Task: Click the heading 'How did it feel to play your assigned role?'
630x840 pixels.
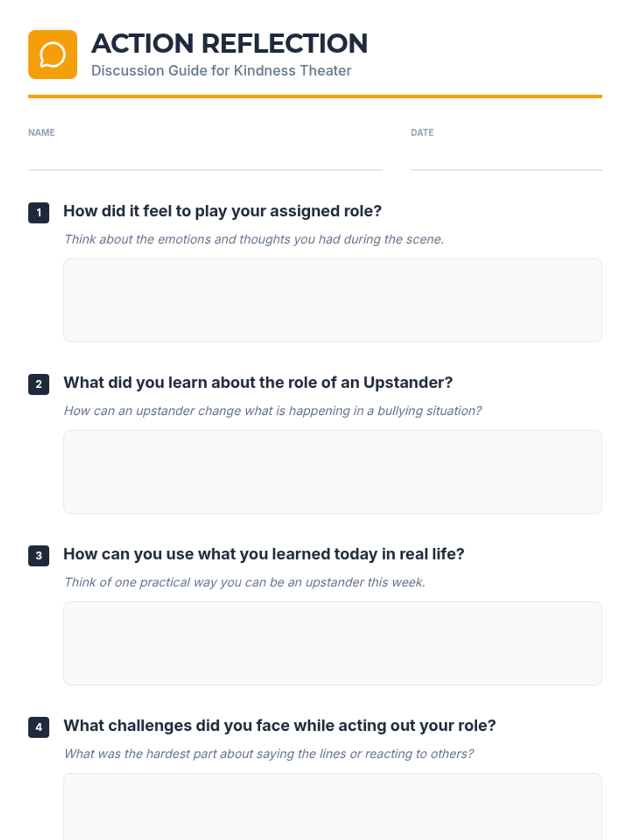Action: [222, 211]
